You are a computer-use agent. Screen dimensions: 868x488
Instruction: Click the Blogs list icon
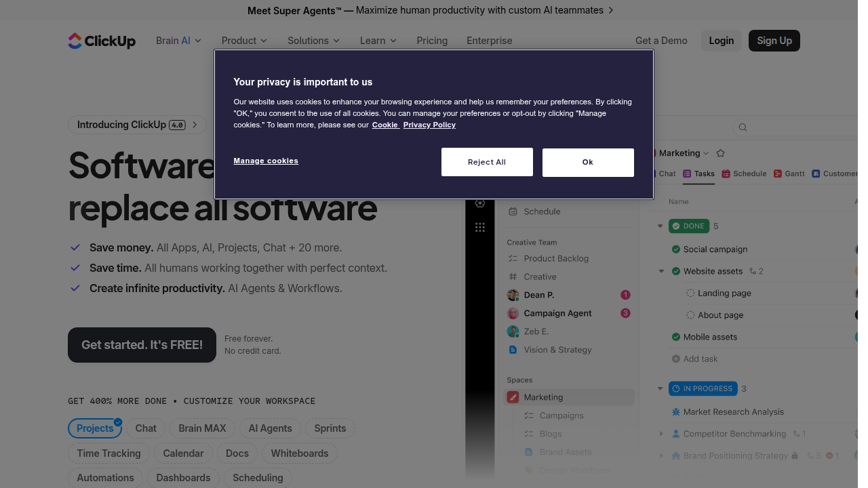[529, 434]
